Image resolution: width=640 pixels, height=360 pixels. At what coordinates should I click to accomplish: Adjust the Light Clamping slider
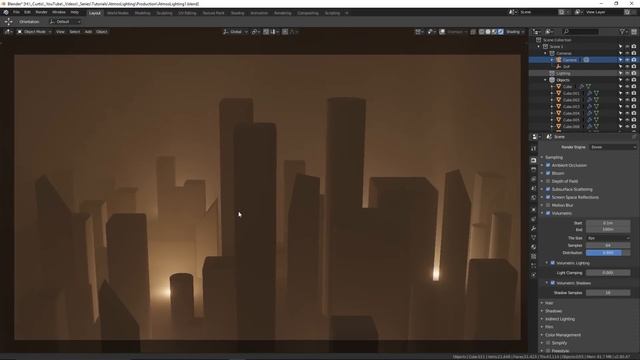608,273
